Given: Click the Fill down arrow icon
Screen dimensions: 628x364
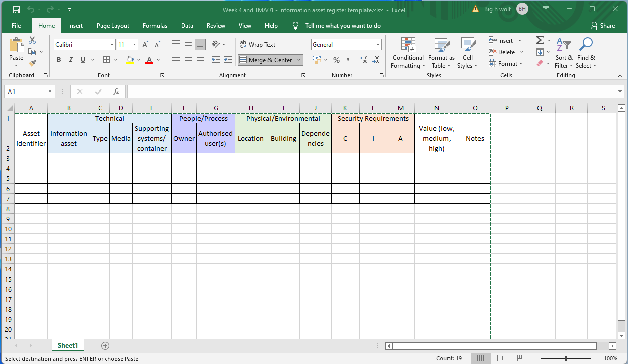Looking at the screenshot, I should [540, 52].
